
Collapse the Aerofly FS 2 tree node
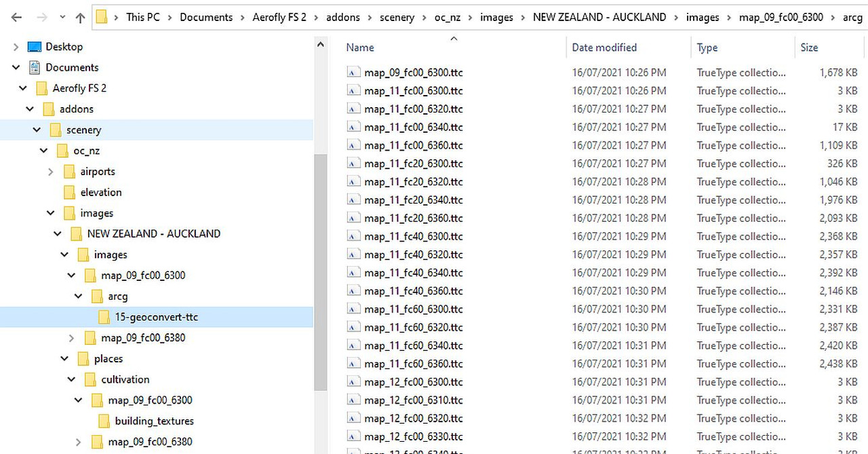[23, 88]
